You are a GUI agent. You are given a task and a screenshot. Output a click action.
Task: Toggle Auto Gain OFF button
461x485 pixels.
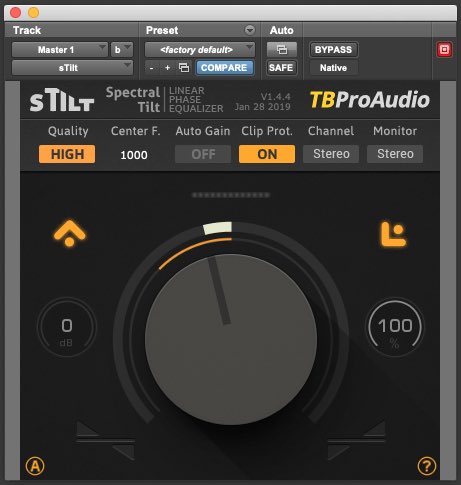tap(203, 154)
